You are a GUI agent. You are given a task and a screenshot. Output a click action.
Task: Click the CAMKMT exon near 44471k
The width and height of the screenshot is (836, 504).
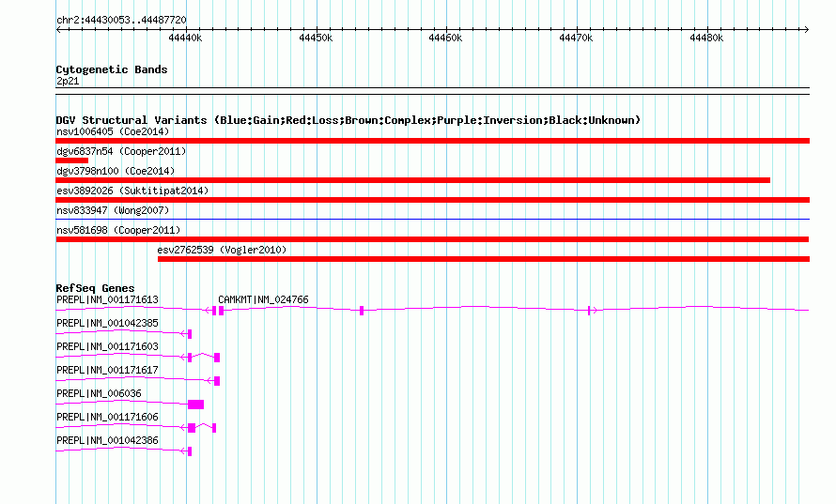[x=589, y=311]
